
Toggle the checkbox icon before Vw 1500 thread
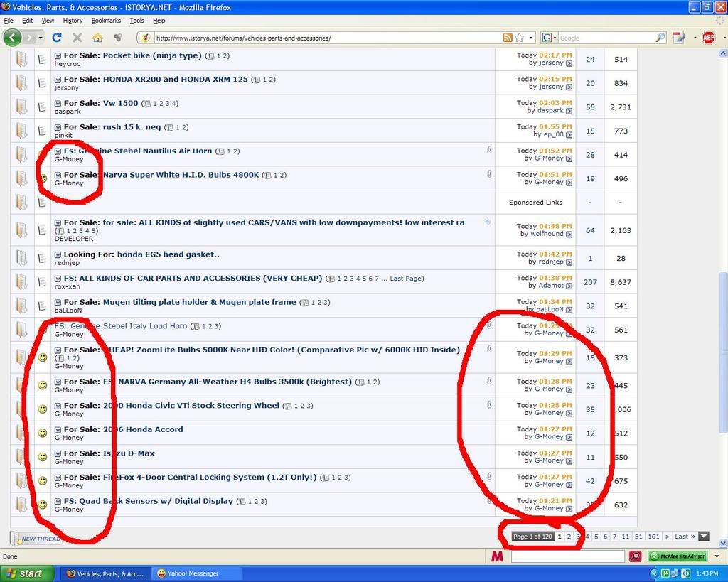pos(58,104)
